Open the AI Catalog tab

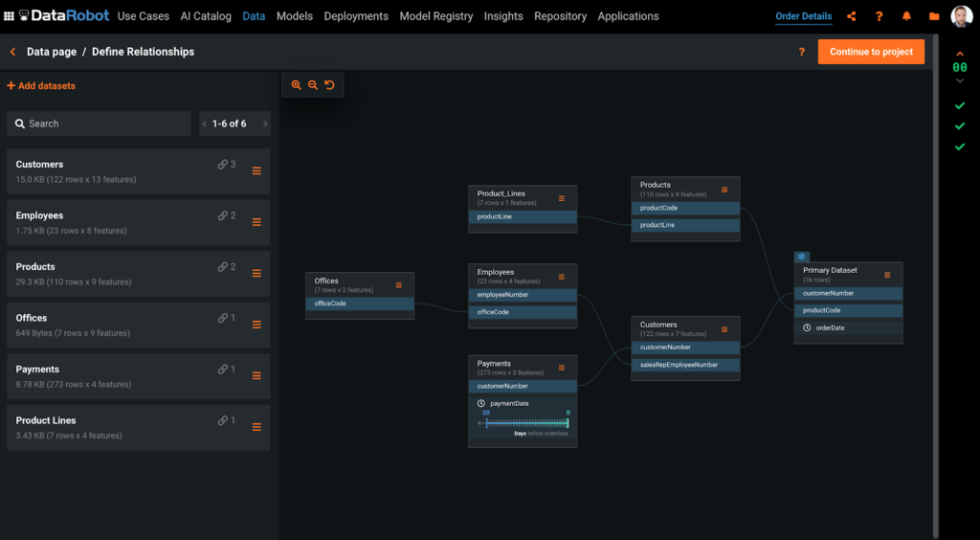(x=206, y=16)
